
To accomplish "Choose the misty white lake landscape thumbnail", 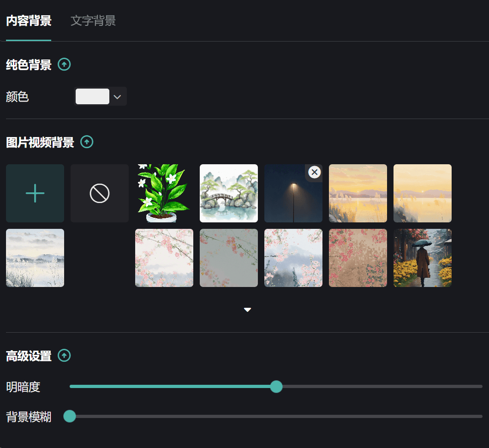I will click(x=35, y=258).
